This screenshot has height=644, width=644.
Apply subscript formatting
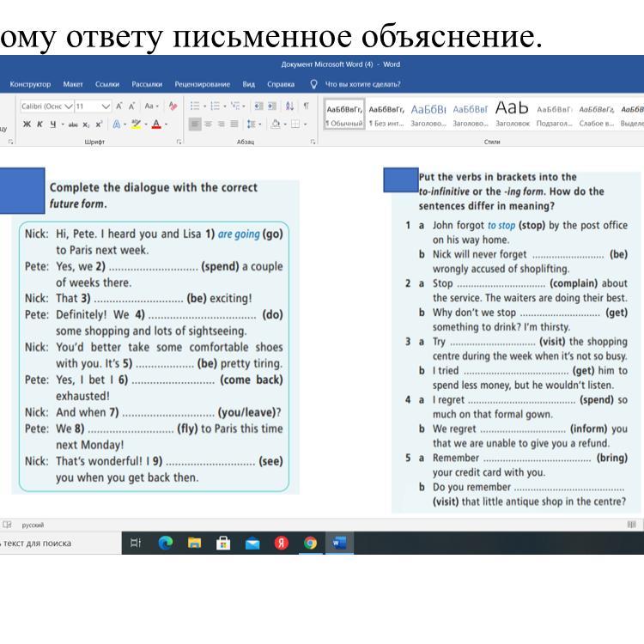86,124
